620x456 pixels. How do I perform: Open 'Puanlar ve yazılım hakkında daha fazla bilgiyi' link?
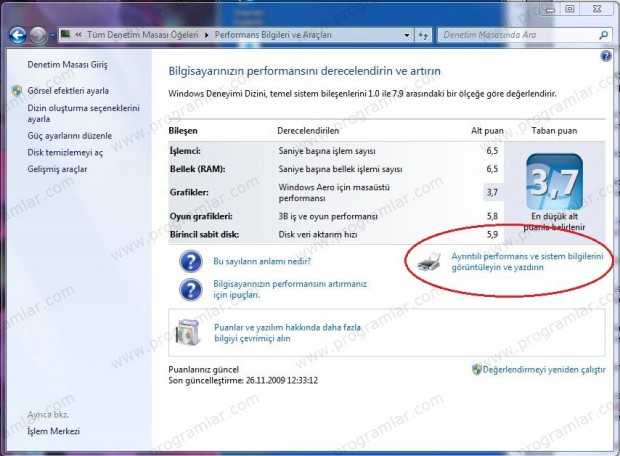click(287, 333)
